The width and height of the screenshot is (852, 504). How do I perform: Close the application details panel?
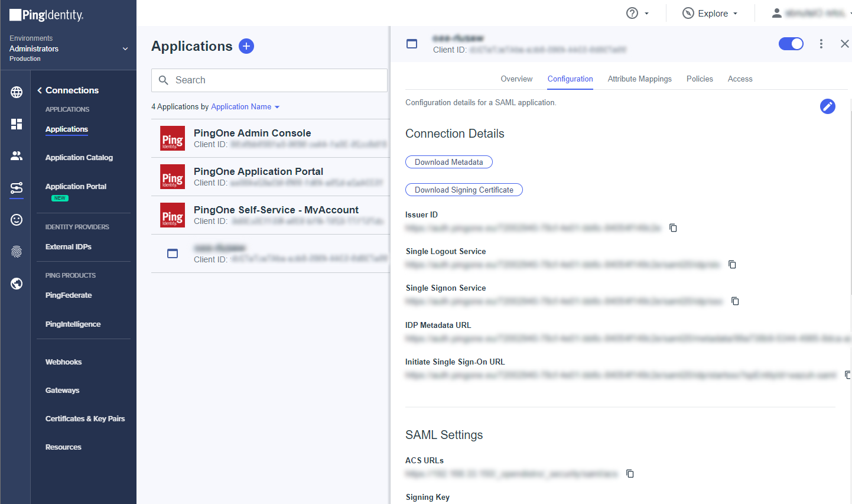[x=845, y=44]
